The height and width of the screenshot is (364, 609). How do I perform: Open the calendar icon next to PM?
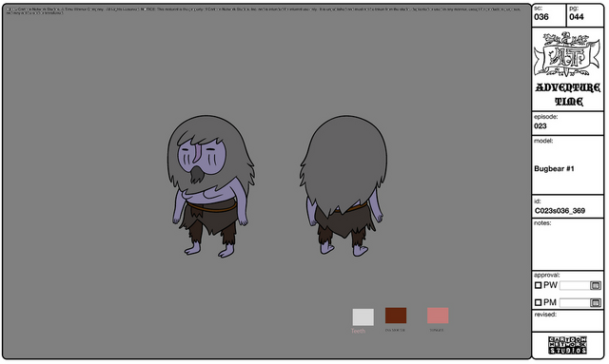click(595, 302)
